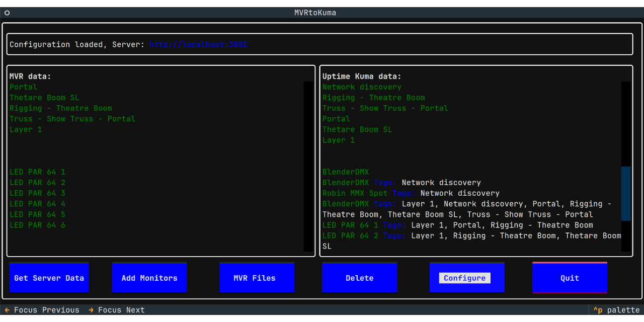Click the Add Monitors button

pos(149,278)
